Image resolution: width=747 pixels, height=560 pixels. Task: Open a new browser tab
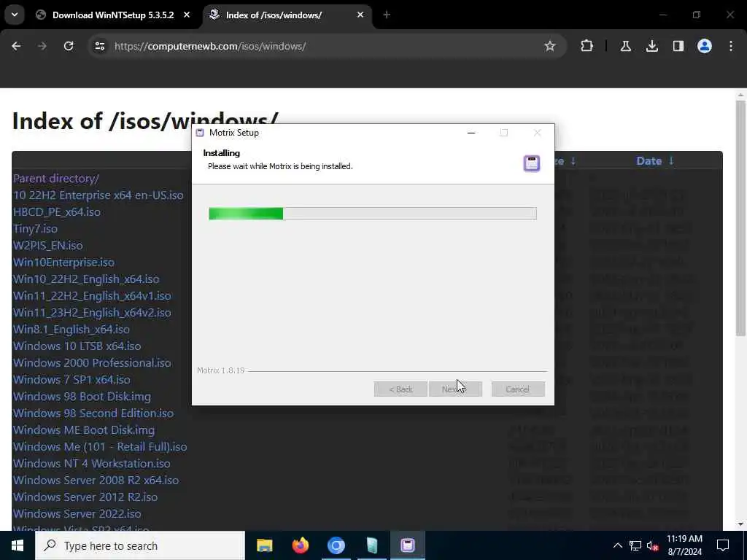tap(387, 15)
